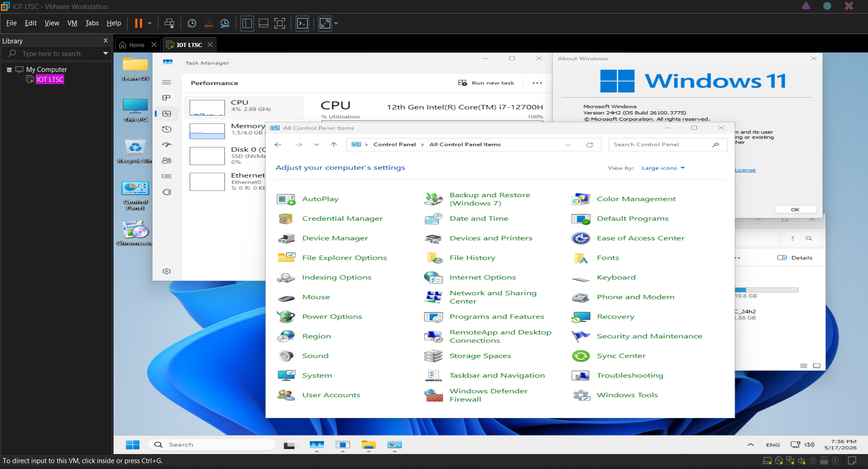Open Device Manager in Control Panel
The height and width of the screenshot is (469, 868).
tap(335, 238)
